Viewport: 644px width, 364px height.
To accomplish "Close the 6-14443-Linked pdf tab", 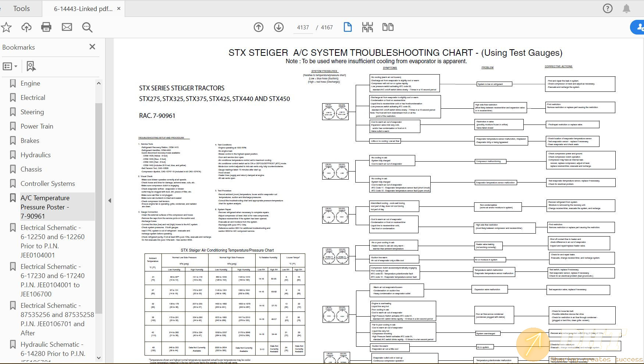I will tap(119, 8).
